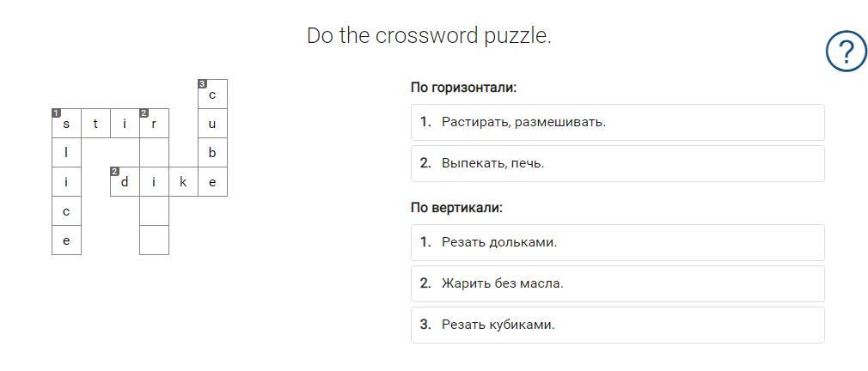Screen dimensions: 868x371
Task: Select horizontal clue 'Выпекать, печь'
Action: click(617, 163)
